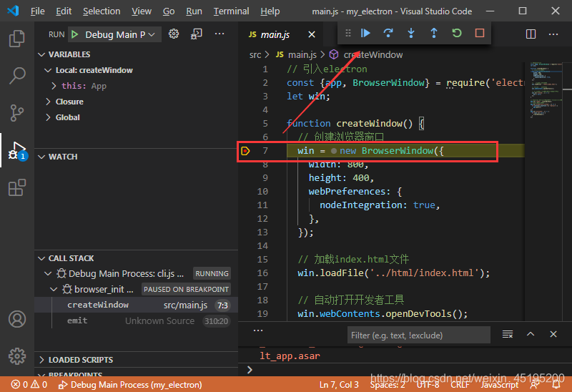The image size is (572, 392).
Task: Open the Terminal menu
Action: click(231, 11)
